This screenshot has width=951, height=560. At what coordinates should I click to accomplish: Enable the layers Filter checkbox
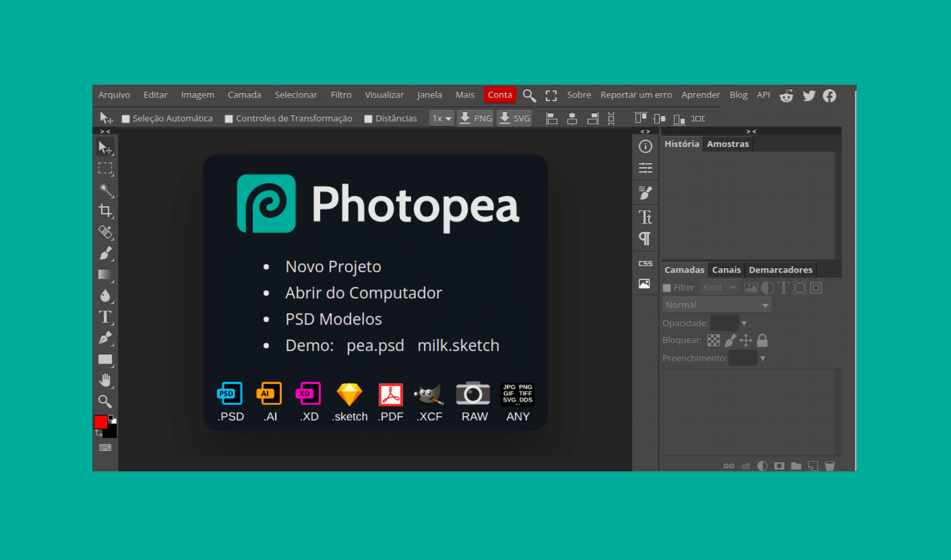[x=667, y=288]
